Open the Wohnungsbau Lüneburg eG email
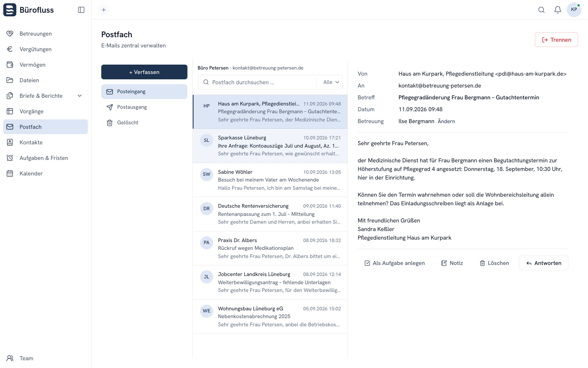The image size is (588, 368). (270, 317)
